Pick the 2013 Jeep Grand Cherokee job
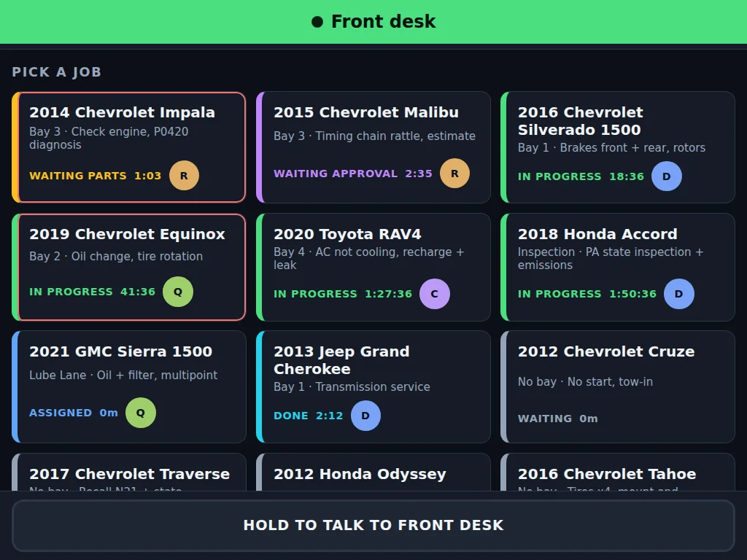 (x=373, y=386)
